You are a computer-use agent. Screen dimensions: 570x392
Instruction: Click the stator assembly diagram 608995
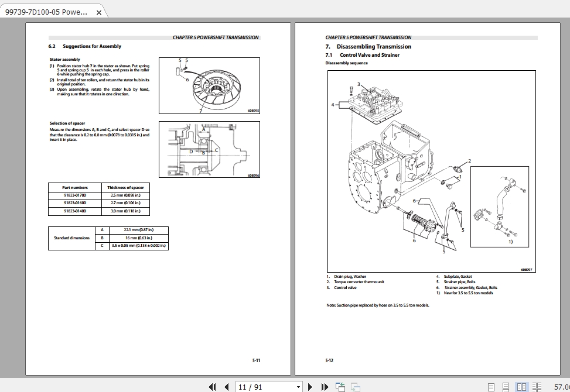coord(209,85)
